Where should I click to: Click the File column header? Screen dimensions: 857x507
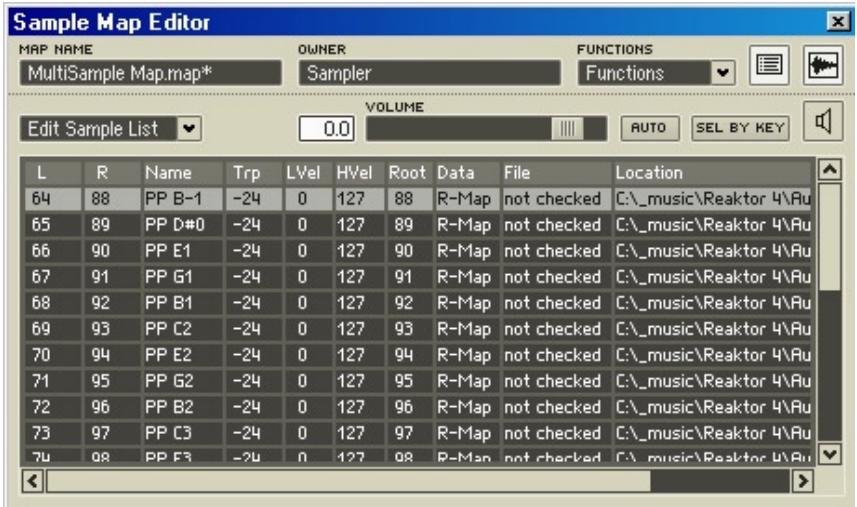[556, 173]
